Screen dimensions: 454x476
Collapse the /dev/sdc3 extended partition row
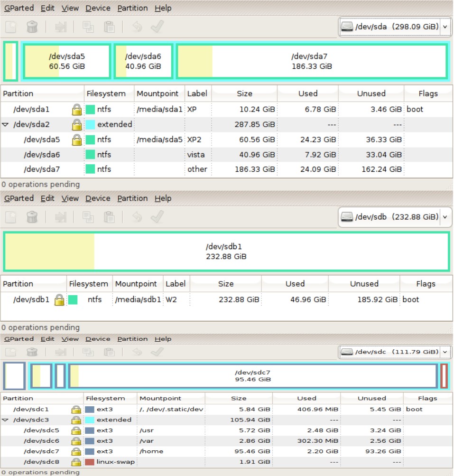pyautogui.click(x=5, y=420)
